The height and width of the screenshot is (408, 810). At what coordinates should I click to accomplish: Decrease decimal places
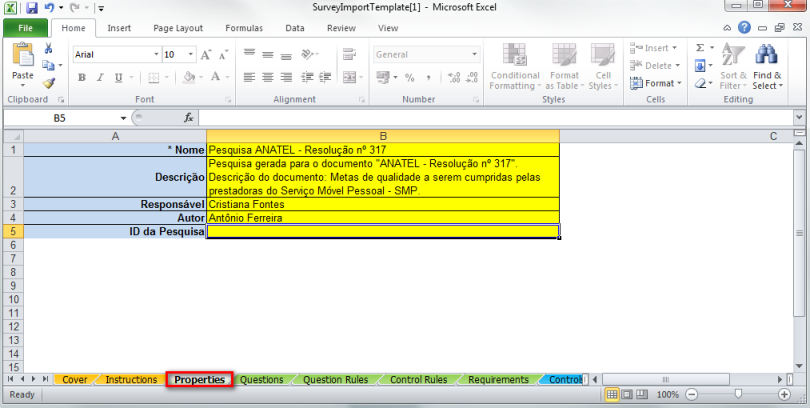coord(472,77)
